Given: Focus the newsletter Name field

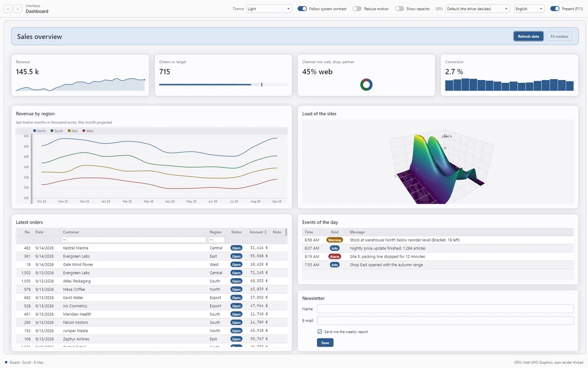Looking at the screenshot, I should [445, 309].
